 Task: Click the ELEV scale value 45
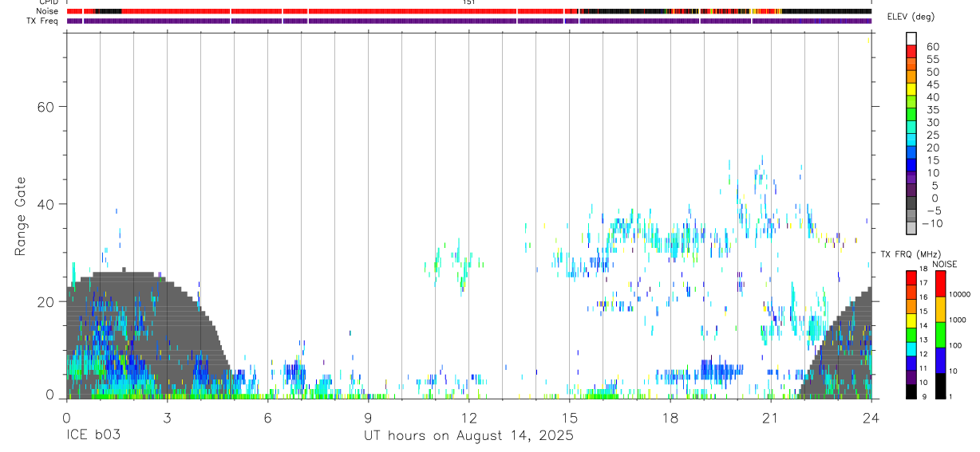coord(932,85)
